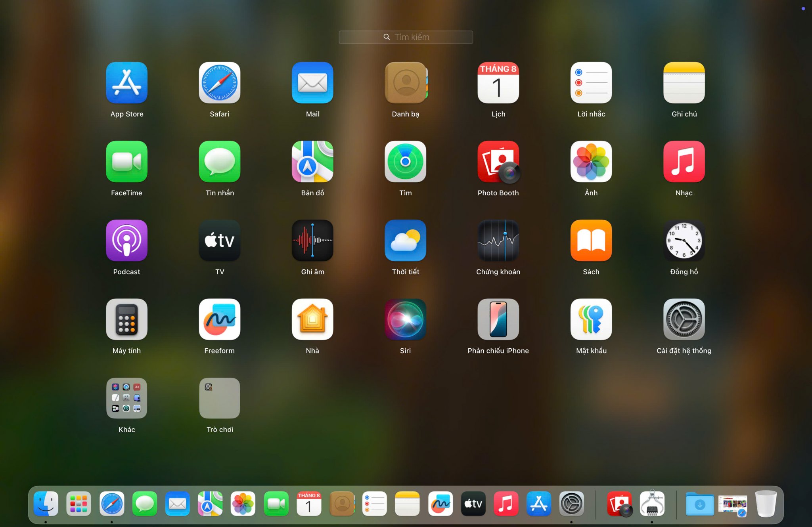Launch the Thời tiết weather app
Image resolution: width=812 pixels, height=527 pixels.
pos(405,241)
